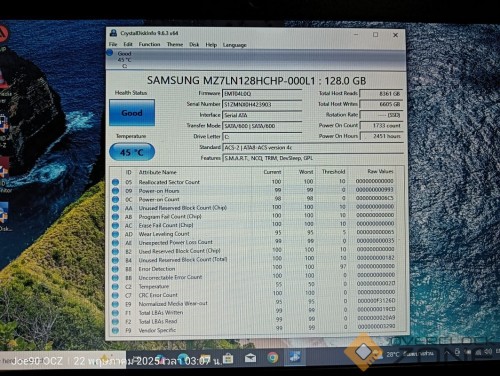Click the 45 °C temperature button
This screenshot has width=500, height=376.
132,152
